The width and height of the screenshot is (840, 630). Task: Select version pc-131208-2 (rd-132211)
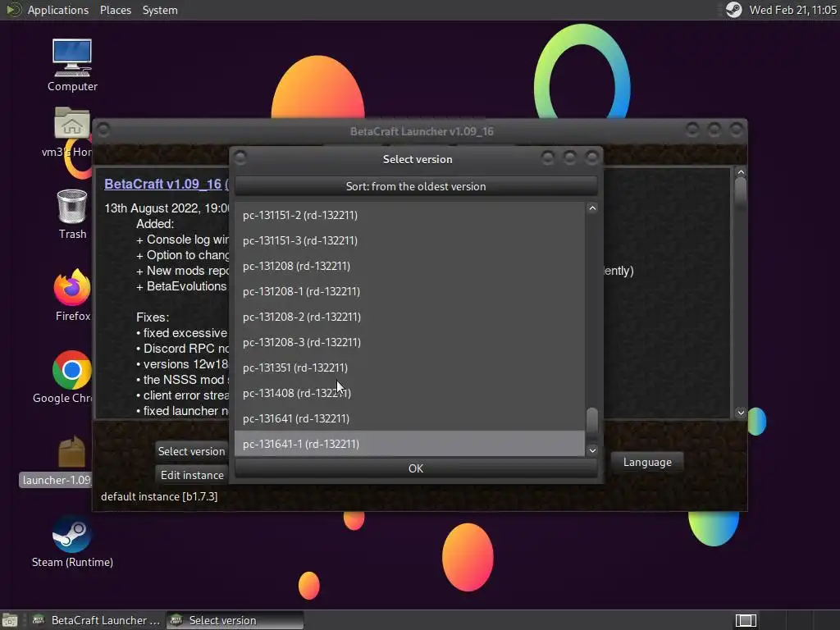(x=410, y=317)
